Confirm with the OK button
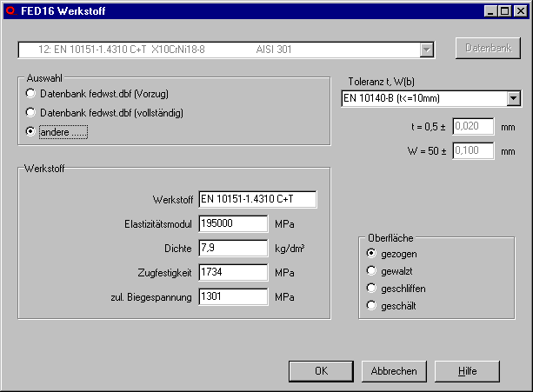The height and width of the screenshot is (392, 533). [322, 371]
